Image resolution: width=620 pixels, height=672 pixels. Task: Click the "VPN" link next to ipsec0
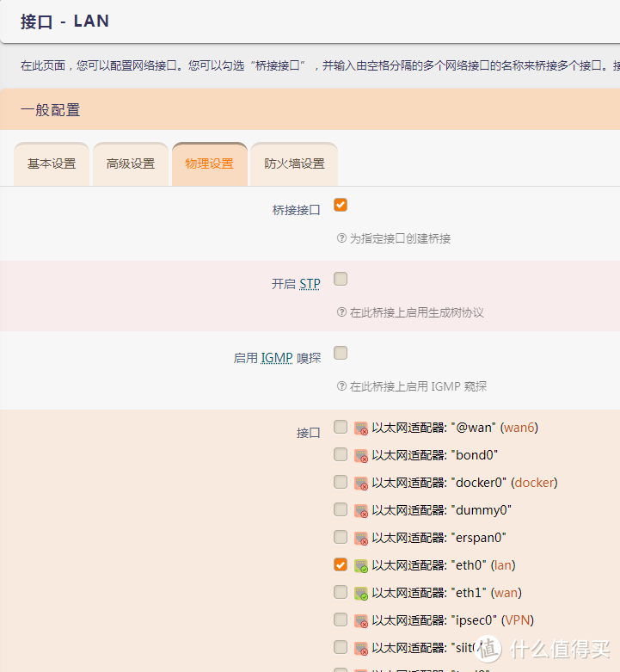pos(518,620)
